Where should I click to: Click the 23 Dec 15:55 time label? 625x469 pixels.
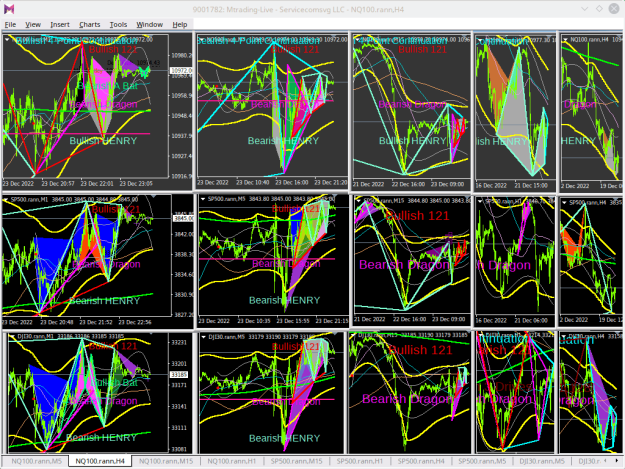pos(293,321)
